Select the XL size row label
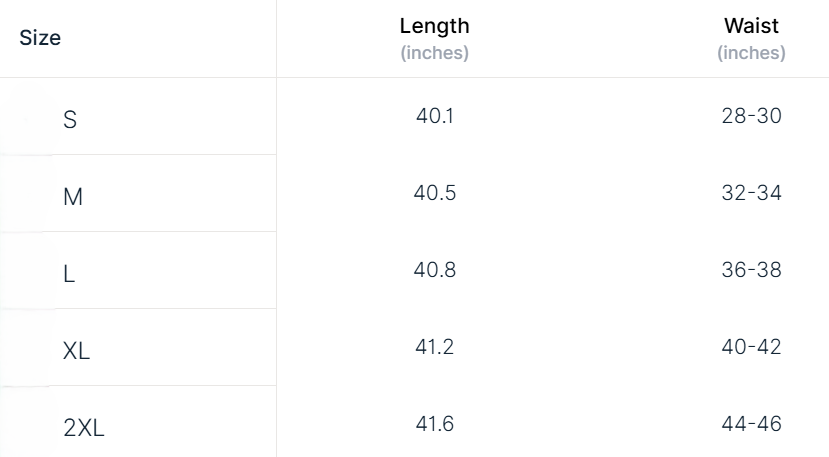The image size is (829, 457). 76,351
